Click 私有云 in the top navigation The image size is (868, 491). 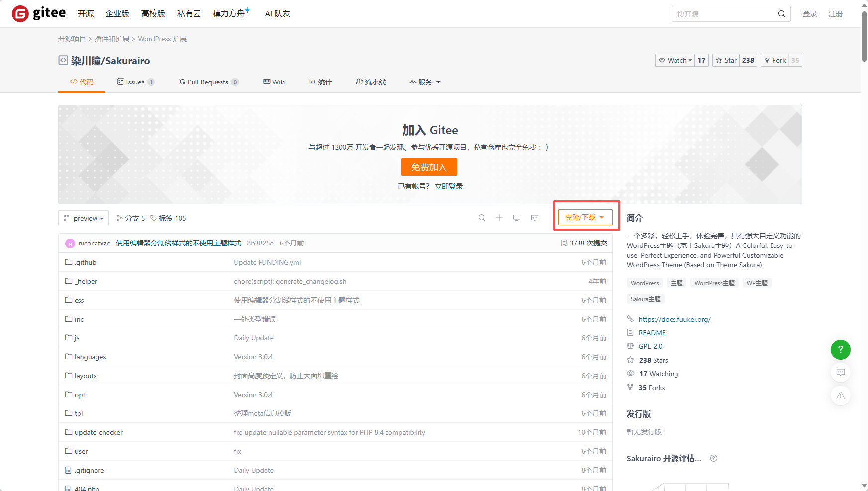point(189,14)
